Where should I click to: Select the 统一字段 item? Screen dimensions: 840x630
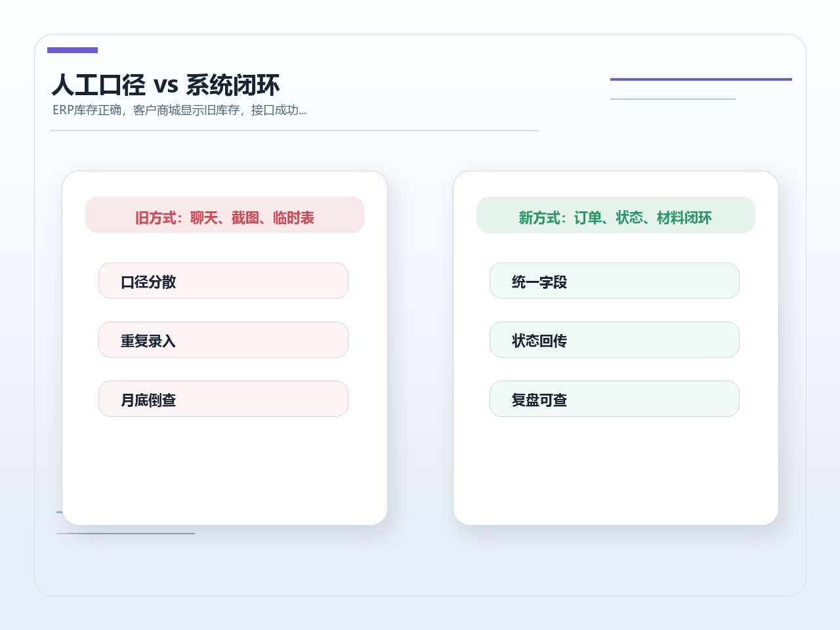coord(614,281)
